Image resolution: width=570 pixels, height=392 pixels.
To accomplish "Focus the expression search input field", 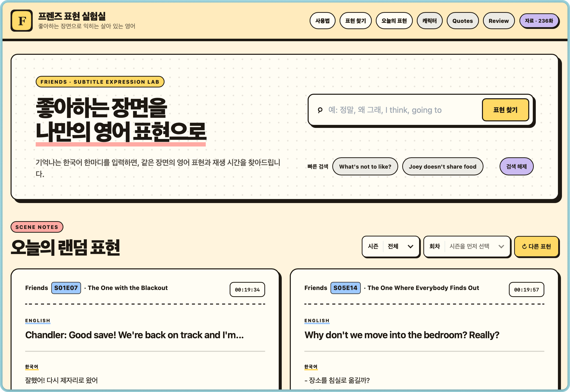I will point(402,110).
